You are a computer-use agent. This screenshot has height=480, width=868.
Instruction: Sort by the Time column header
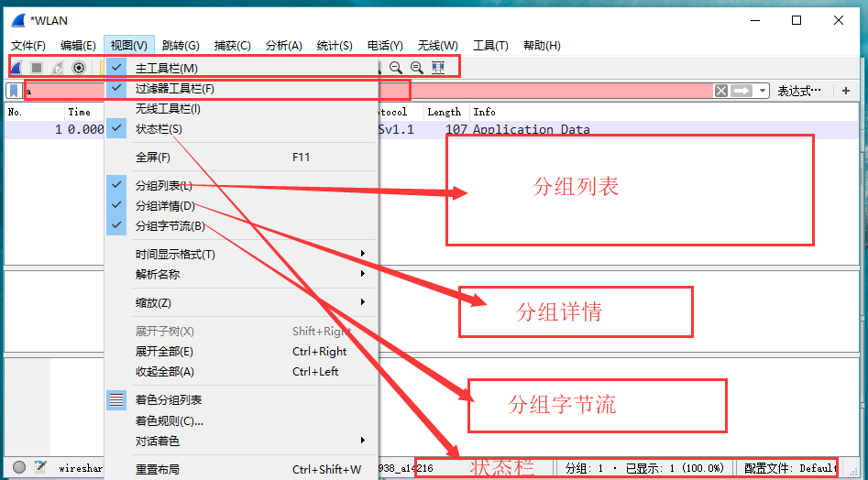point(84,113)
